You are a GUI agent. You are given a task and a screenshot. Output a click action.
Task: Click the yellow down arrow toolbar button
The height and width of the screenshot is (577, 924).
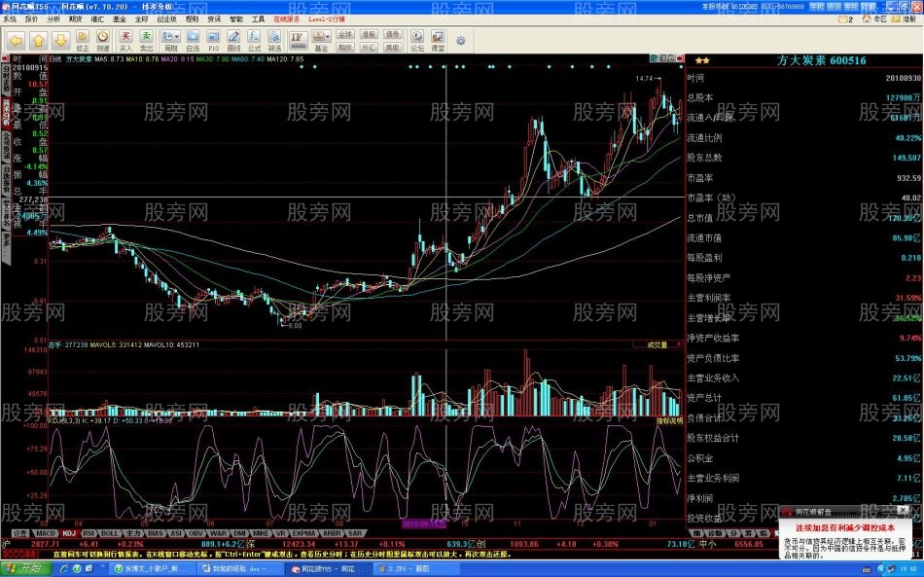tap(60, 40)
